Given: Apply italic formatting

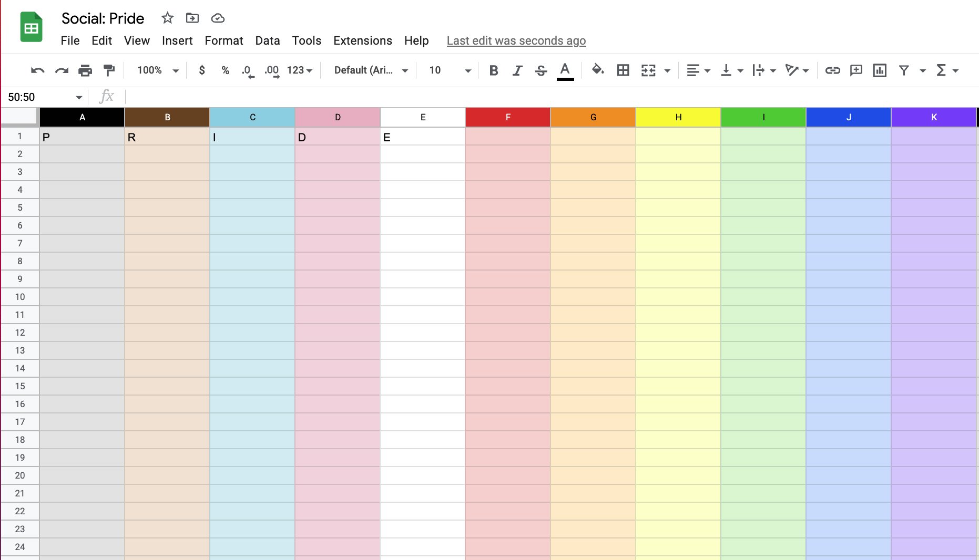Looking at the screenshot, I should (517, 70).
